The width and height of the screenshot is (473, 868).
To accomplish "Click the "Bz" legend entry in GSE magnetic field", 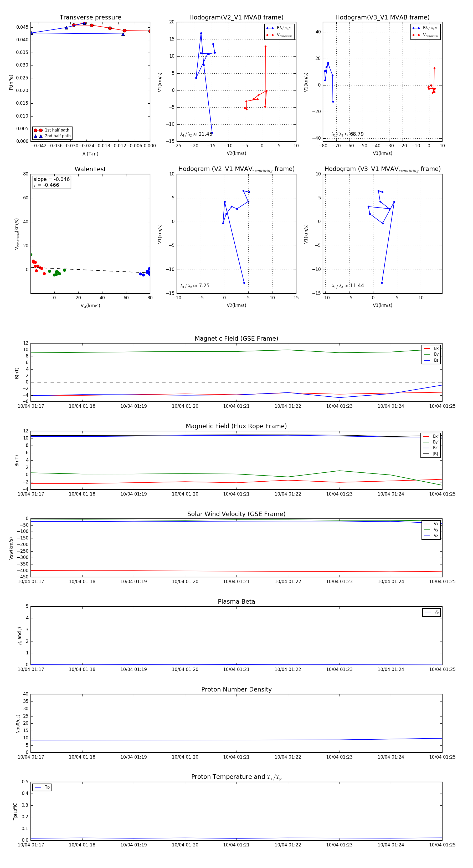I will pyautogui.click(x=431, y=361).
